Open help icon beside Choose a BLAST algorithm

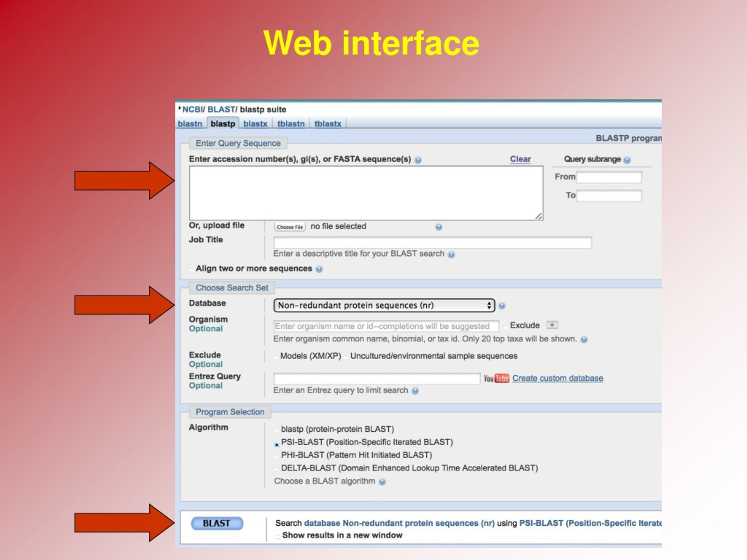[382, 482]
